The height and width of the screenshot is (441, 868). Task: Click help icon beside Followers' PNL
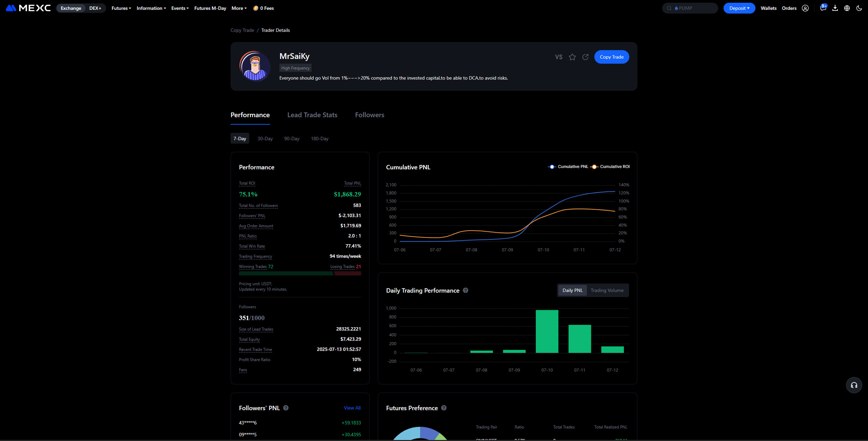point(286,408)
